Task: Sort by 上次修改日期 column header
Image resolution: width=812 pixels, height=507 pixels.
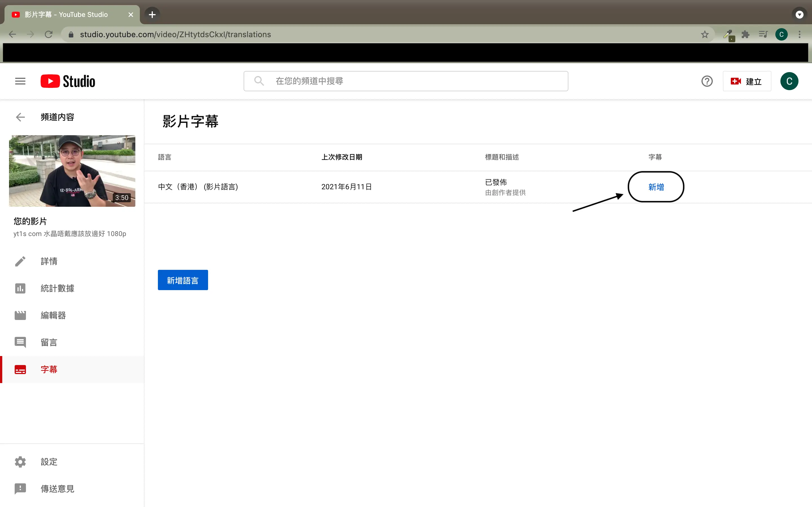Action: [x=342, y=157]
